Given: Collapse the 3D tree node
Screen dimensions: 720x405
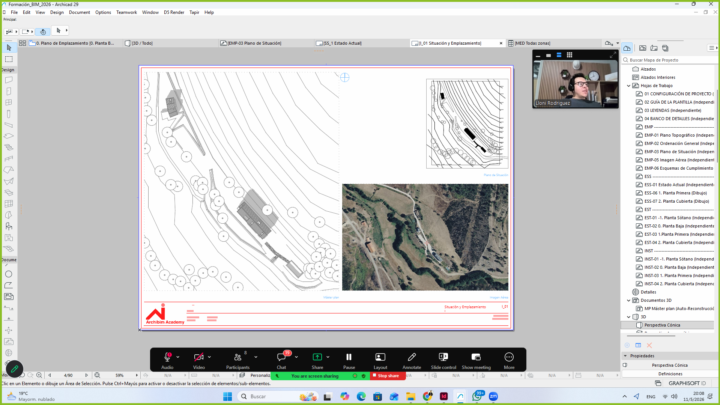Looking at the screenshot, I should [629, 317].
